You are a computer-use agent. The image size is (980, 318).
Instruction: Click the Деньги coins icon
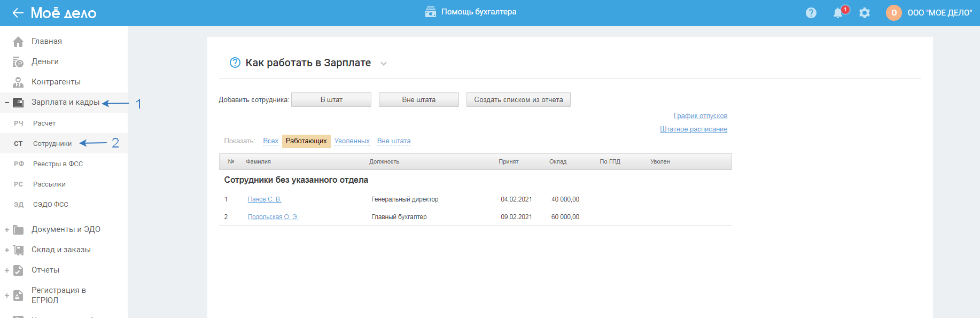click(x=18, y=62)
